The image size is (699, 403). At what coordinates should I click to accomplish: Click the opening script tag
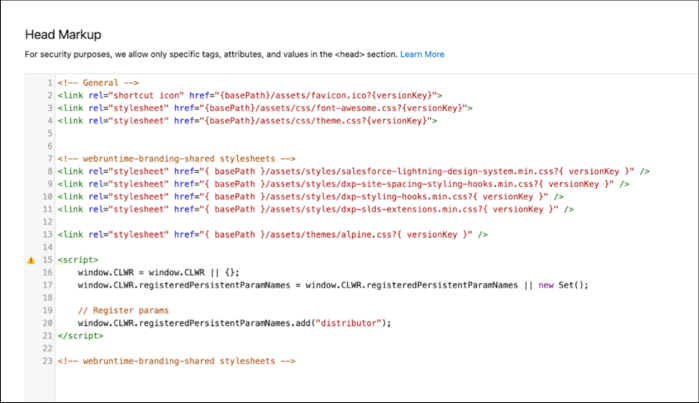[78, 260]
